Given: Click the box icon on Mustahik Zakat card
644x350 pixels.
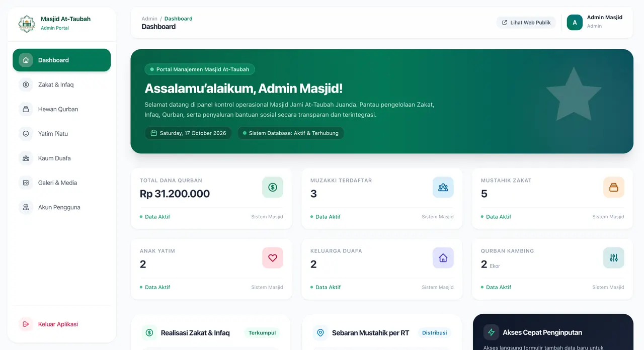Looking at the screenshot, I should [614, 187].
